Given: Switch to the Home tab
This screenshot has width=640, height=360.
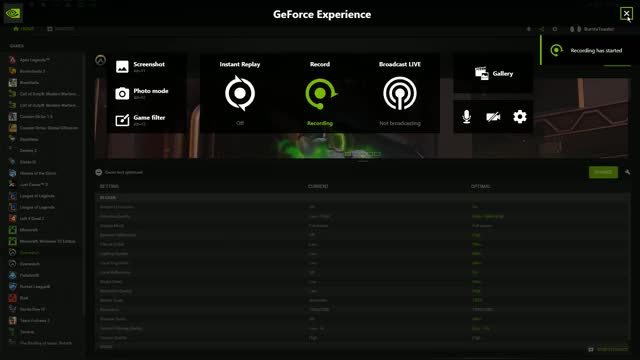Looking at the screenshot, I should pyautogui.click(x=24, y=29).
